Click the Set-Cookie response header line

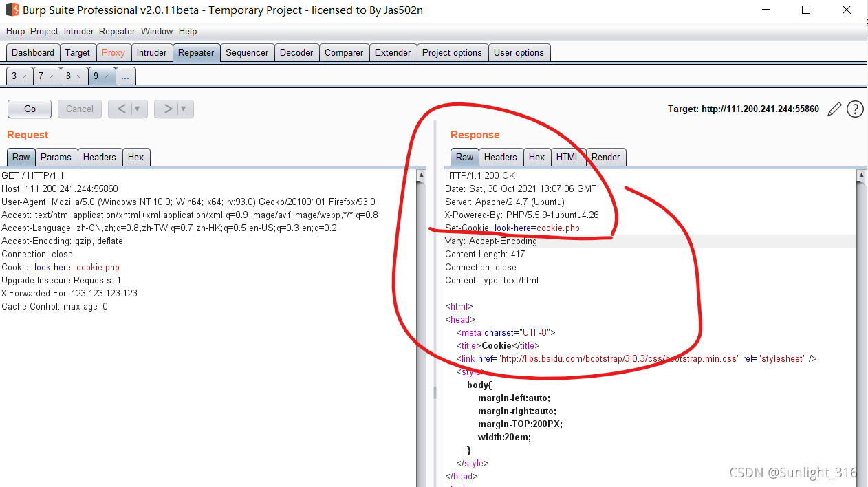point(512,228)
